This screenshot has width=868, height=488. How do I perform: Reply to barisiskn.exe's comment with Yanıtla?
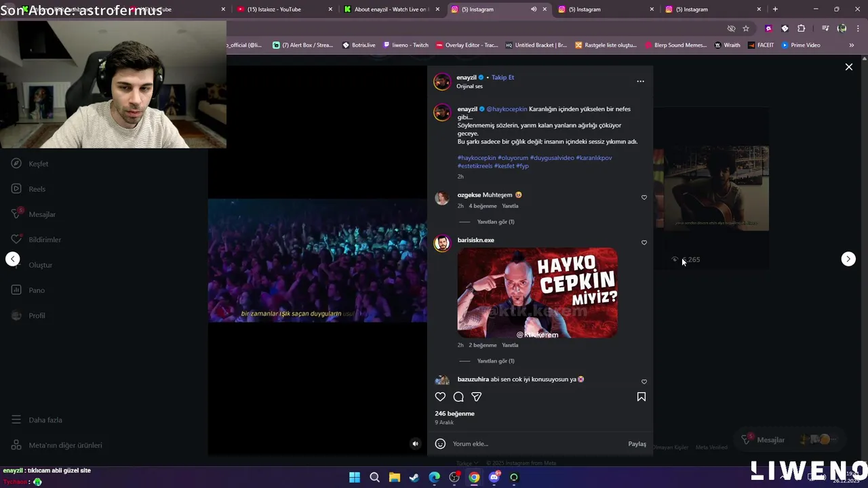coord(510,345)
